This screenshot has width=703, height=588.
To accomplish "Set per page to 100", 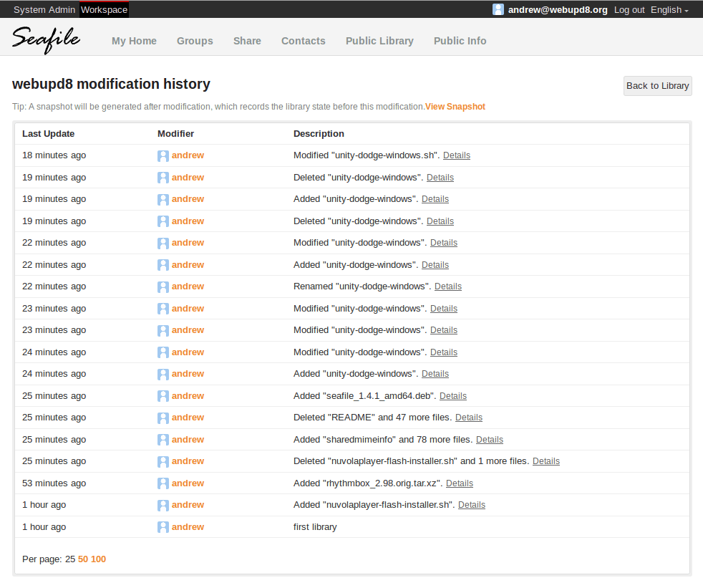I will coord(98,559).
